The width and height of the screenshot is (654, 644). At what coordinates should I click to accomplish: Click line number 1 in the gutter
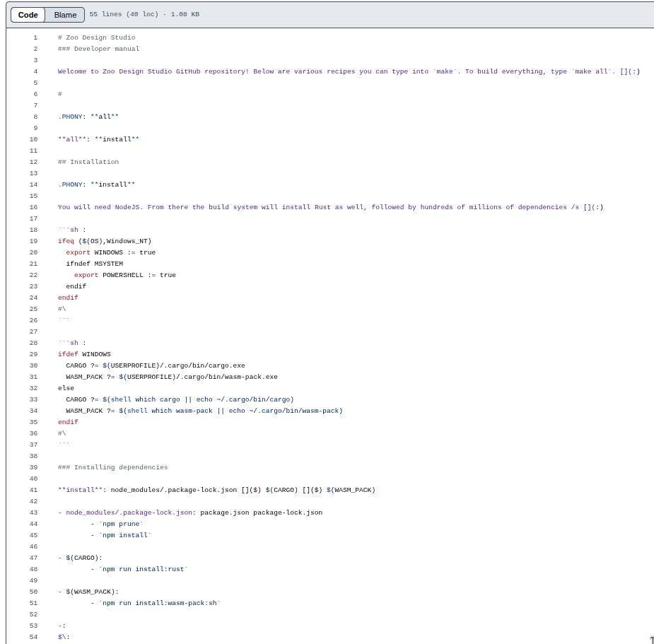pyautogui.click(x=34, y=37)
